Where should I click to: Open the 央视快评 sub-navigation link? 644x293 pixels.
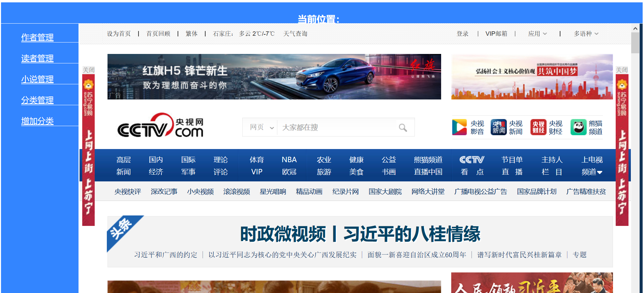click(x=128, y=192)
